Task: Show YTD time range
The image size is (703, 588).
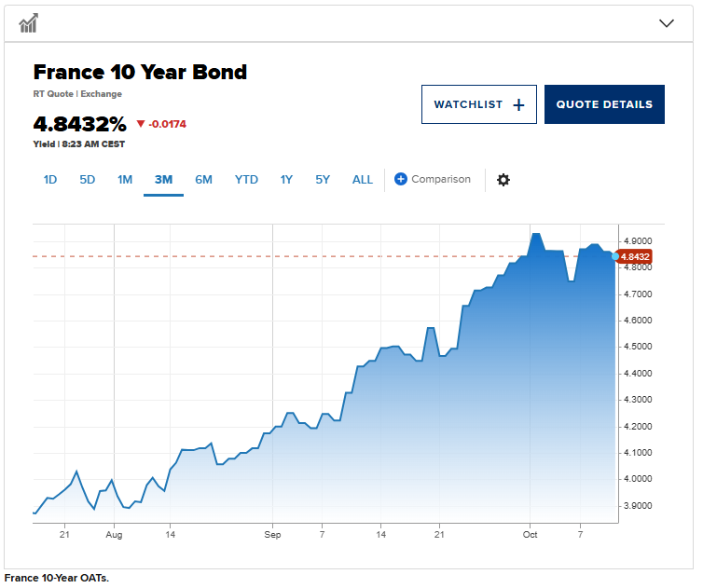Action: (x=246, y=180)
